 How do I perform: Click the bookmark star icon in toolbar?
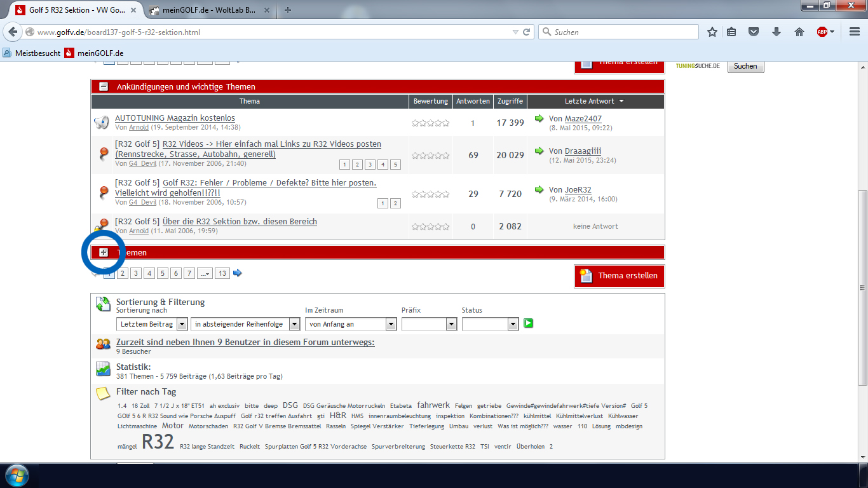point(712,32)
